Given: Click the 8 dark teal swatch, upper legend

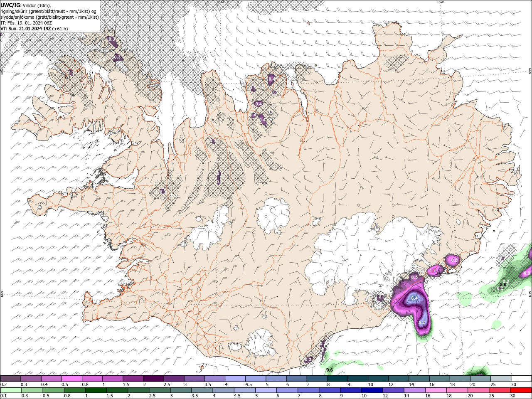Looking at the screenshot, I should point(337,379).
